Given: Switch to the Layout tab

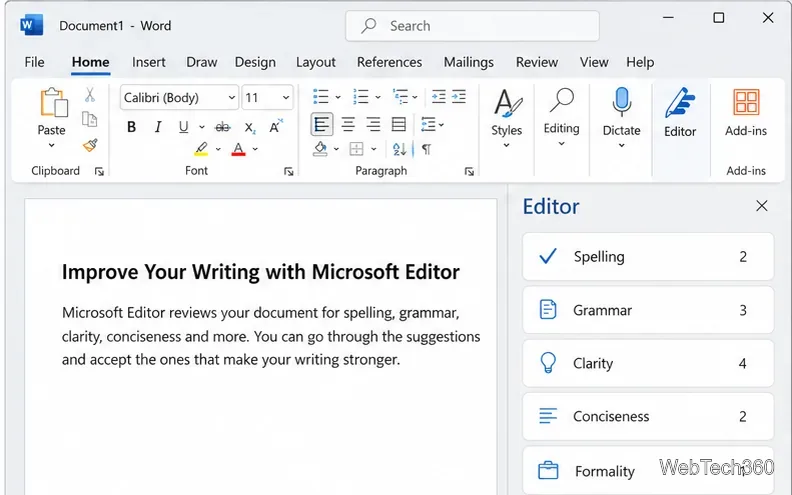Looking at the screenshot, I should pyautogui.click(x=316, y=62).
